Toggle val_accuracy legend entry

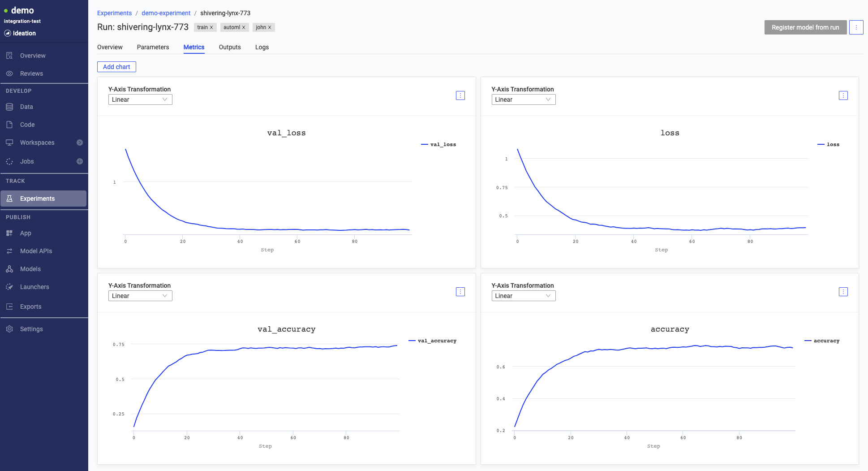(x=433, y=341)
